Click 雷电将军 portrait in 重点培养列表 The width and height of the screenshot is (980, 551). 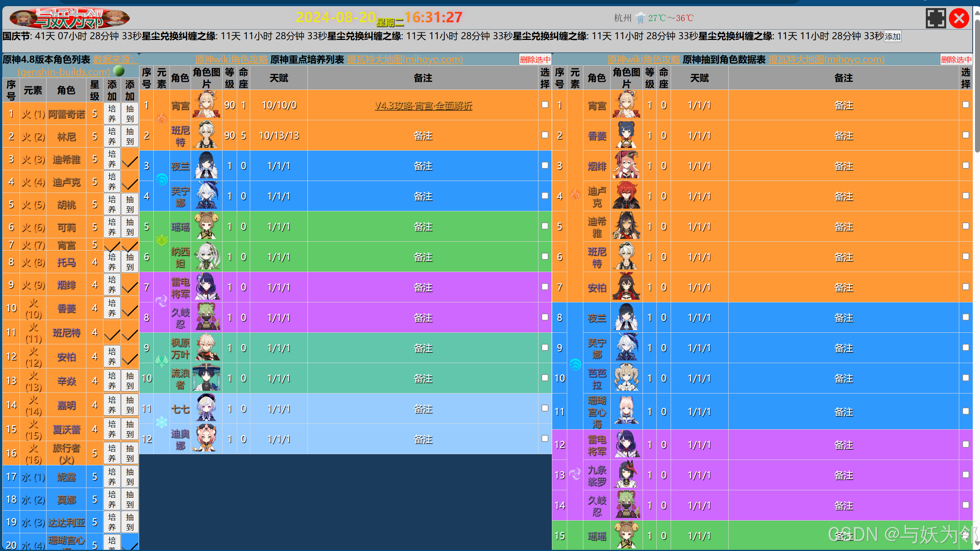(x=207, y=287)
